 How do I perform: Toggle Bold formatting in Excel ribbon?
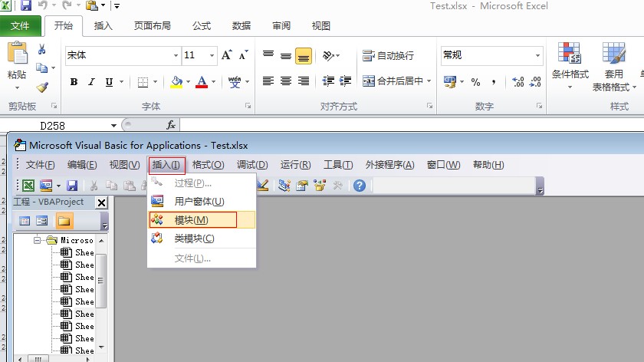tap(74, 82)
